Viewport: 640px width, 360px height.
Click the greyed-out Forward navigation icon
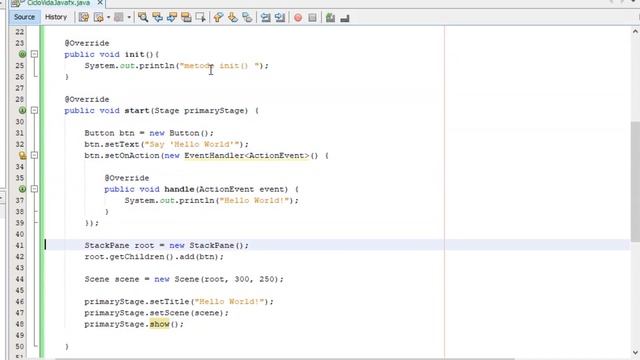[119, 18]
